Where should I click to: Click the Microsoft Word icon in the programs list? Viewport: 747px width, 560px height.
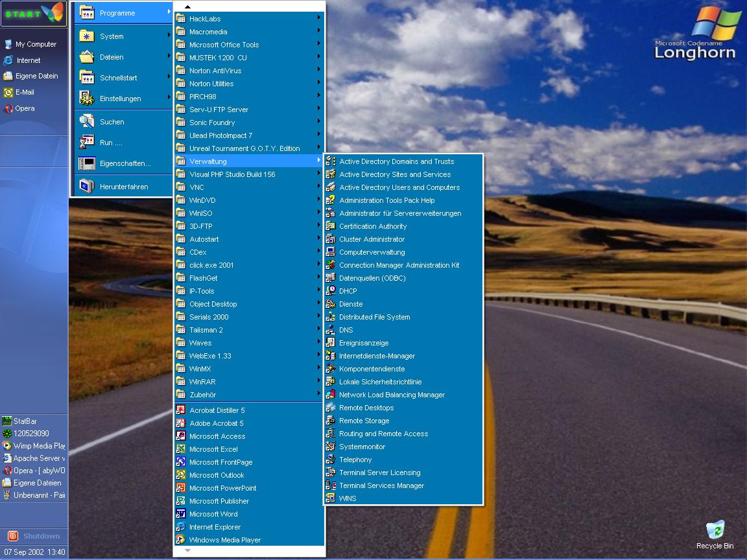pos(181,514)
